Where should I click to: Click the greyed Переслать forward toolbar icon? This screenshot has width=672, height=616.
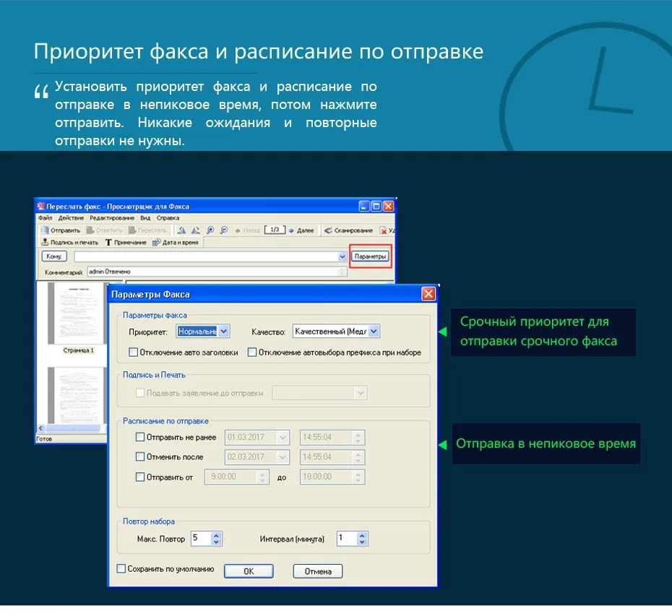coord(147,230)
